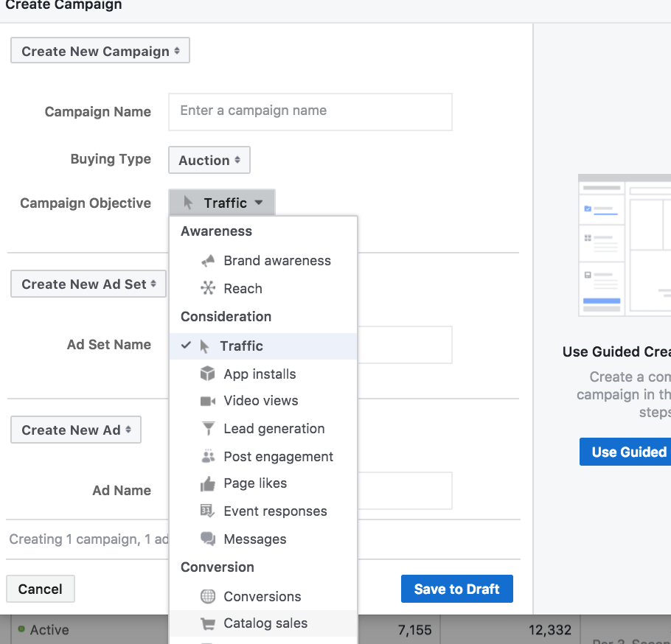The width and height of the screenshot is (671, 644).
Task: Click the 12,332 table cell
Action: coord(549,629)
